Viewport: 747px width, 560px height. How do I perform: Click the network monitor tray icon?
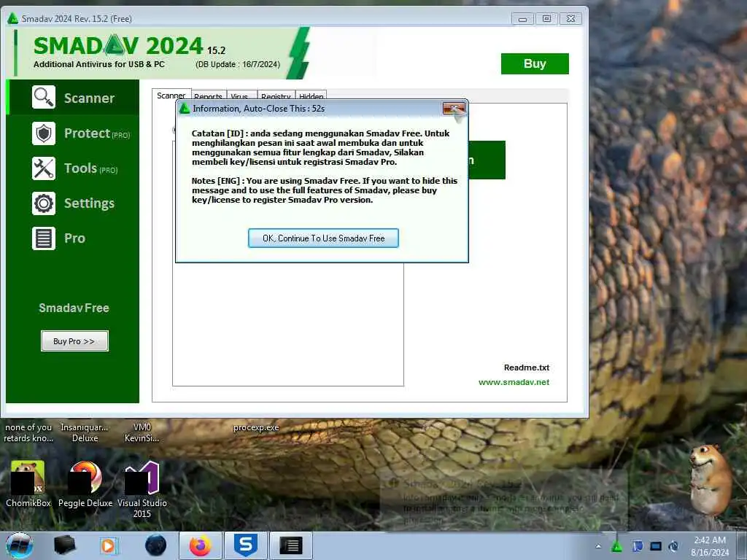coord(656,546)
